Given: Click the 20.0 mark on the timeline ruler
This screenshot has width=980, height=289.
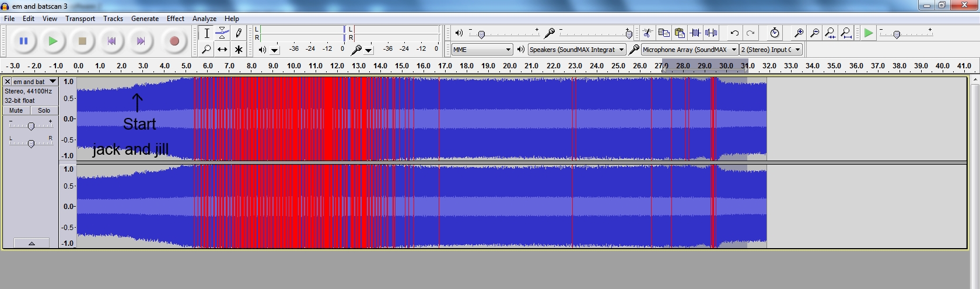Looking at the screenshot, I should [x=510, y=66].
